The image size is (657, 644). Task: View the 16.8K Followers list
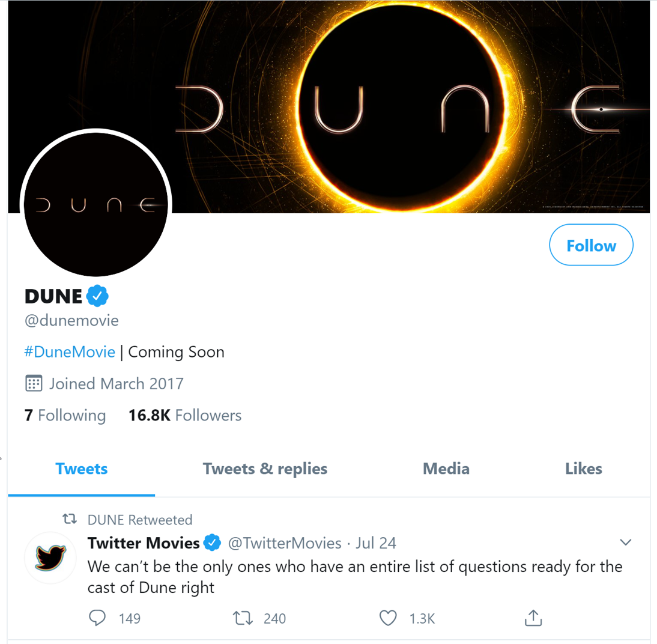click(x=184, y=415)
